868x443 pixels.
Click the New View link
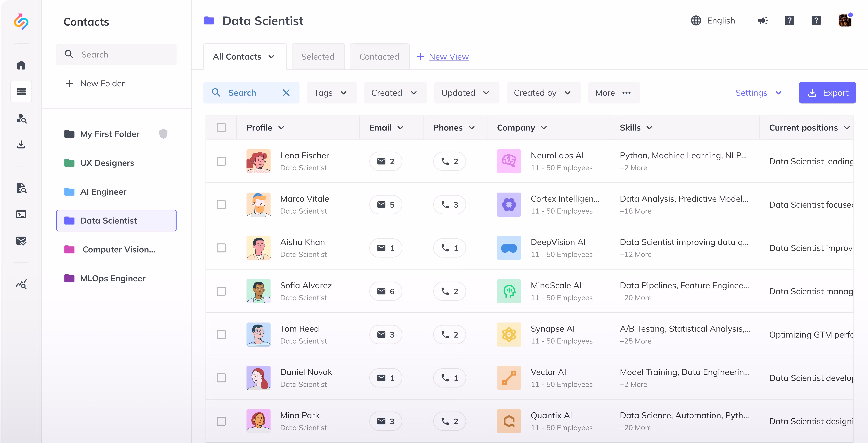point(448,57)
